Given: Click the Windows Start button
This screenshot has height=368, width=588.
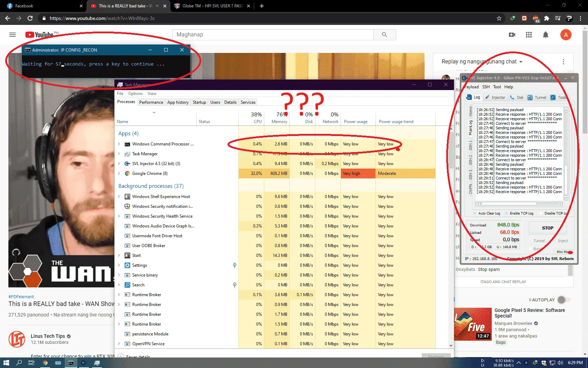Looking at the screenshot, I should pos(6,363).
